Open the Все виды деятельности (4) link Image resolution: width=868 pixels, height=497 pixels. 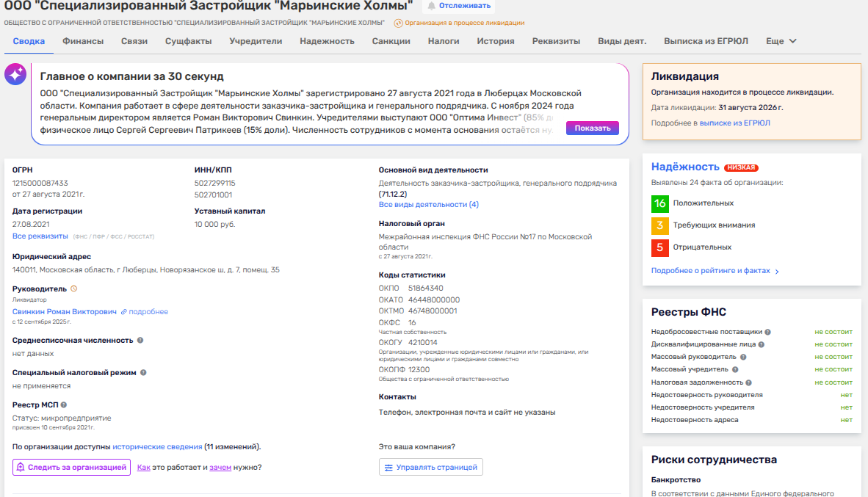[x=428, y=204]
